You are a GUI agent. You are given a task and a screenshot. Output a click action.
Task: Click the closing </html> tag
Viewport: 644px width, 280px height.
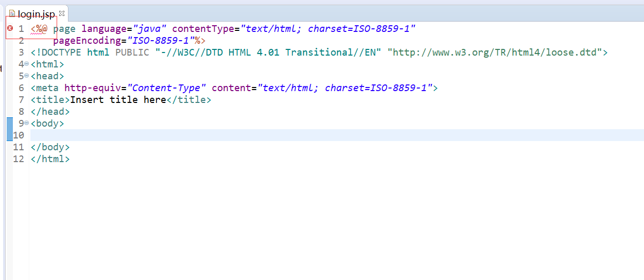[50, 159]
